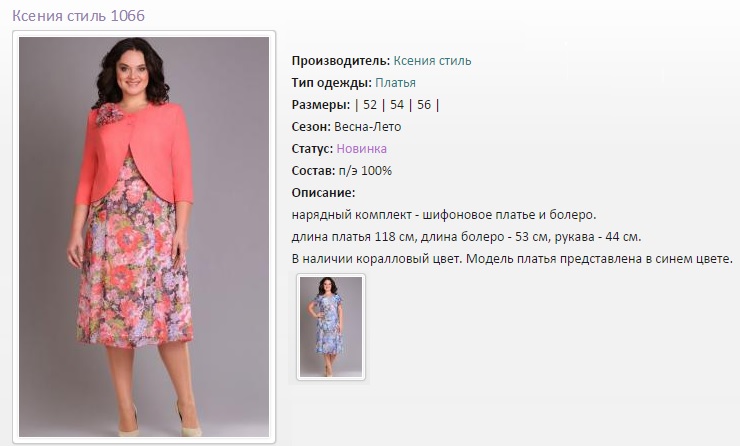
Task: Choose size 54
Action: click(x=397, y=105)
